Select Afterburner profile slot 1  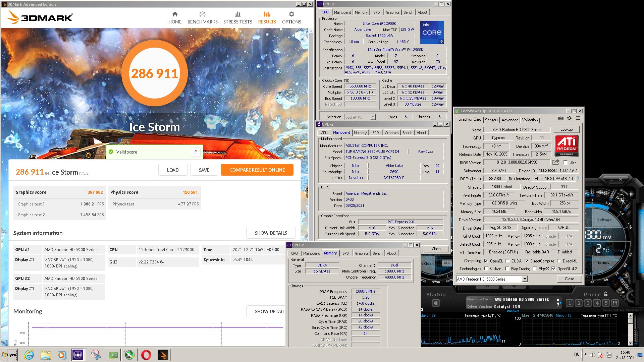pyautogui.click(x=570, y=303)
